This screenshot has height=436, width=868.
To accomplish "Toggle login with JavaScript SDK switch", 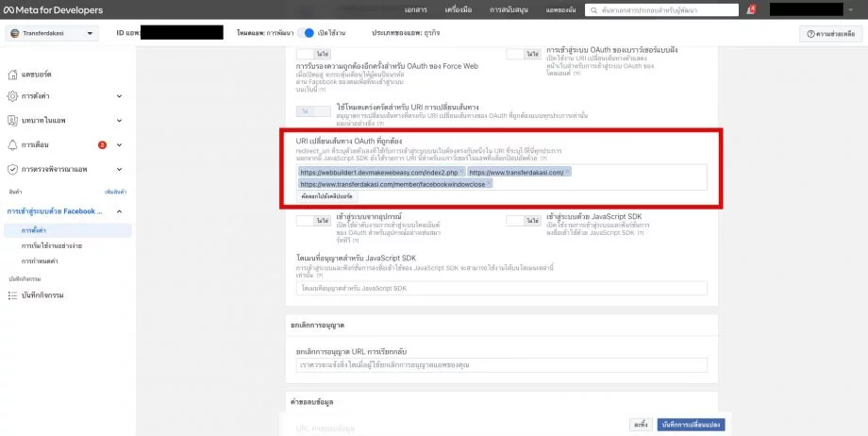I will tap(524, 221).
